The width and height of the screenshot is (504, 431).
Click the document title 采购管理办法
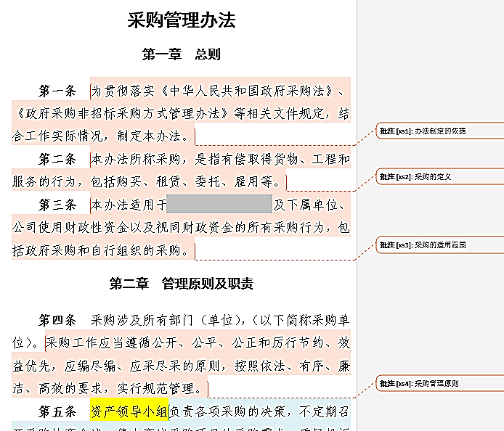point(182,20)
